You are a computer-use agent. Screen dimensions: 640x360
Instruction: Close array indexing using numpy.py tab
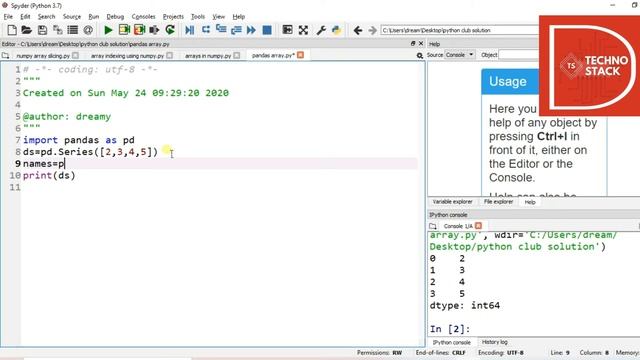coord(169,55)
